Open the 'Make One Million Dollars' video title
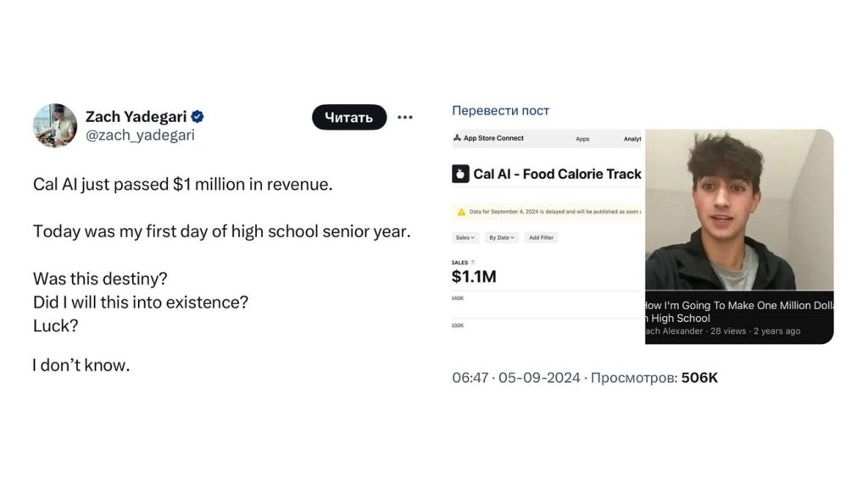Viewport: 868px width, 488px height. point(739,312)
